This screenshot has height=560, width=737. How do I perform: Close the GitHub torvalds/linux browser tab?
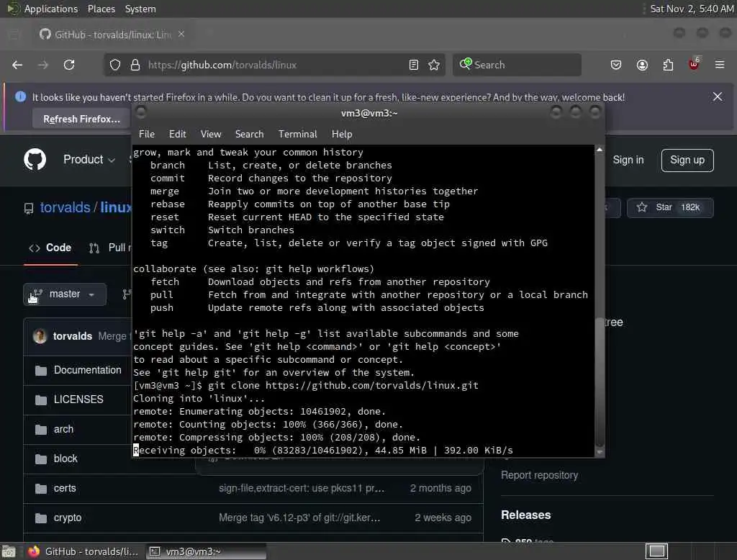(181, 34)
